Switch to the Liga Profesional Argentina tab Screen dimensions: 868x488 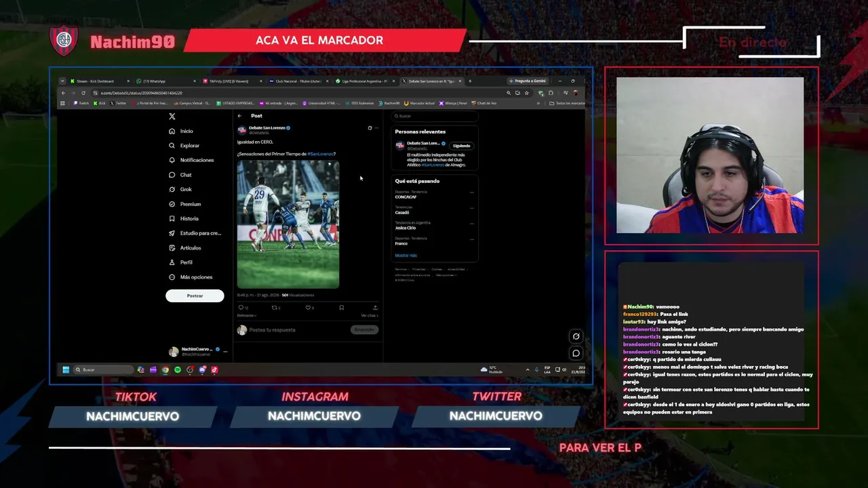point(364,81)
